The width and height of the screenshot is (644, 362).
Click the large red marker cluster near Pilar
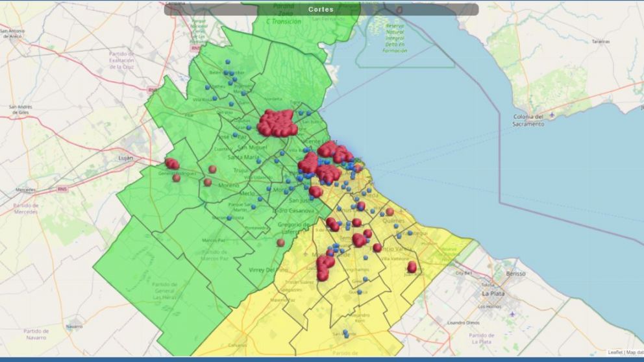click(x=277, y=123)
